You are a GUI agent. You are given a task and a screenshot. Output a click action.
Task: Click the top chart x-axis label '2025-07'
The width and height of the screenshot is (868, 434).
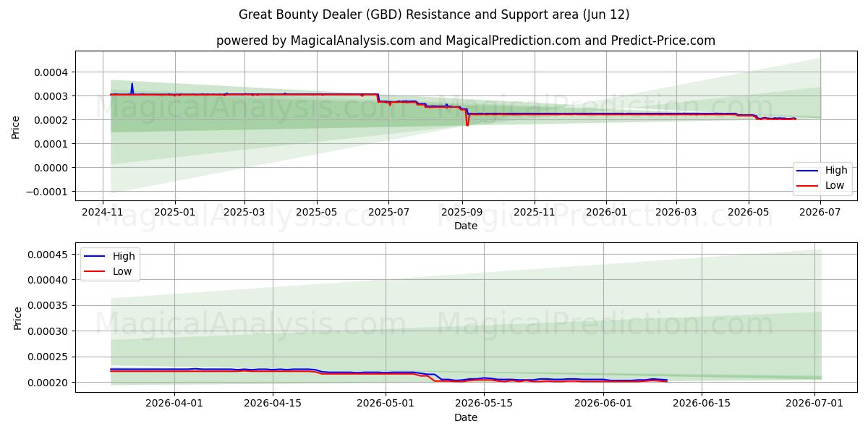coord(389,213)
